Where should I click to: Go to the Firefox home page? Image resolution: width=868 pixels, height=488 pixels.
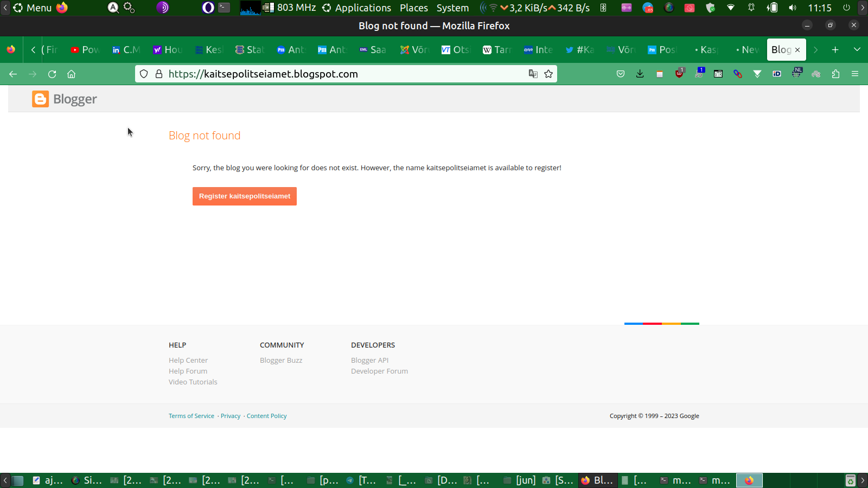pyautogui.click(x=71, y=74)
